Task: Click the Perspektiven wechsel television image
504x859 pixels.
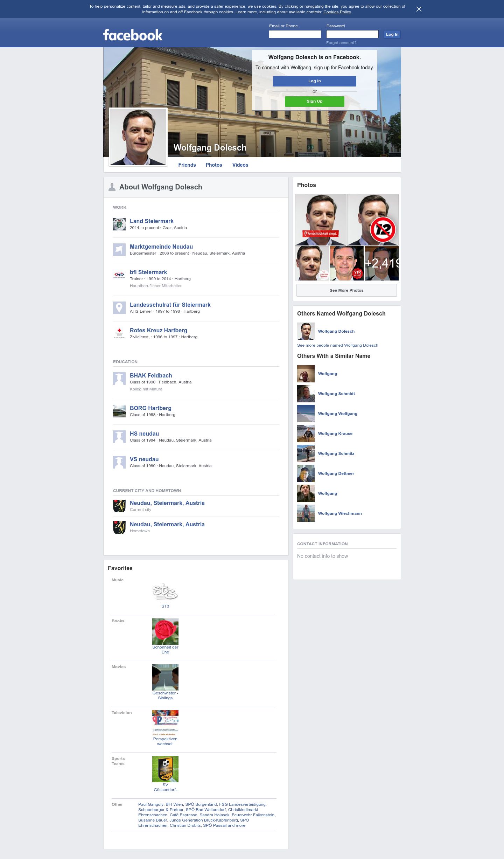Action: (x=165, y=723)
